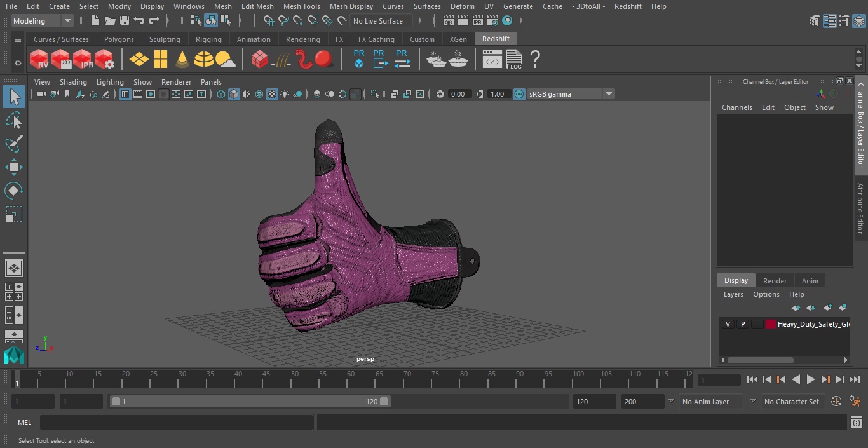
Task: Activate the Paint selection tool
Action: pyautogui.click(x=14, y=144)
